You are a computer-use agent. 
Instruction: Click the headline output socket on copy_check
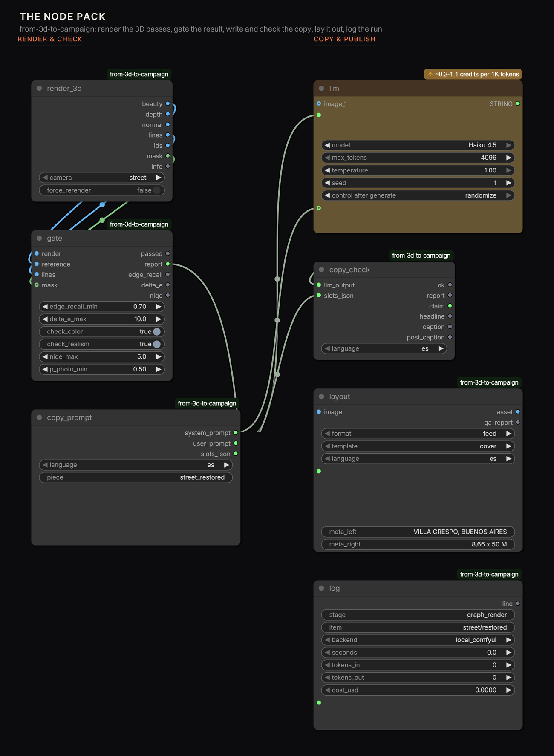pos(450,316)
